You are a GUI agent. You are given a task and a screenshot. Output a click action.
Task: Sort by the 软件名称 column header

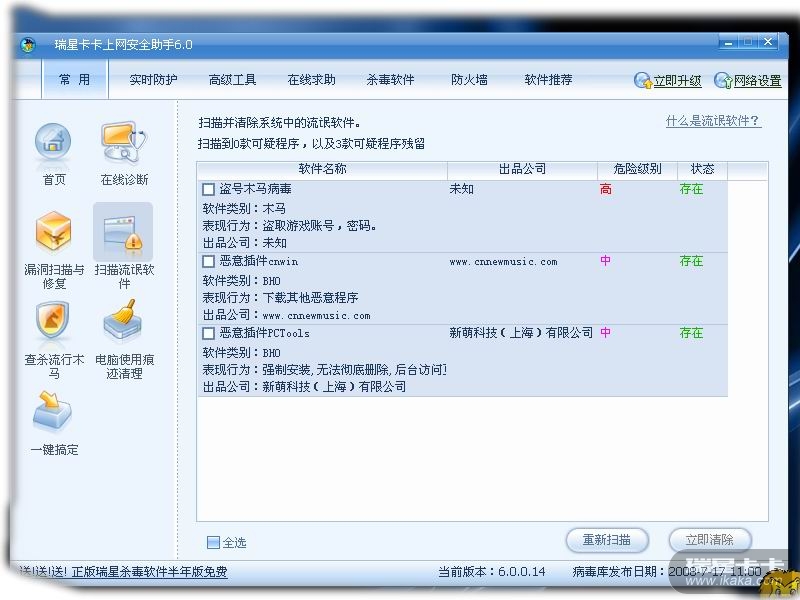coord(322,169)
